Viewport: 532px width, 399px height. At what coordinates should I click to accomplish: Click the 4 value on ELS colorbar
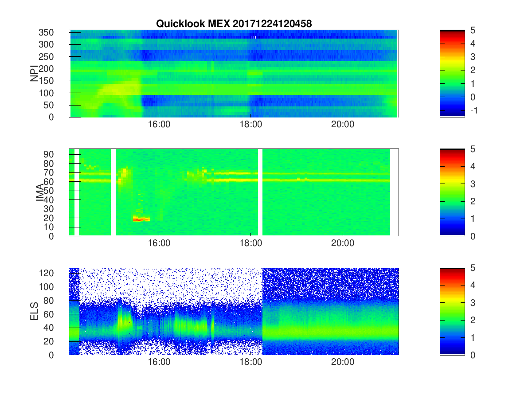tap(473, 285)
